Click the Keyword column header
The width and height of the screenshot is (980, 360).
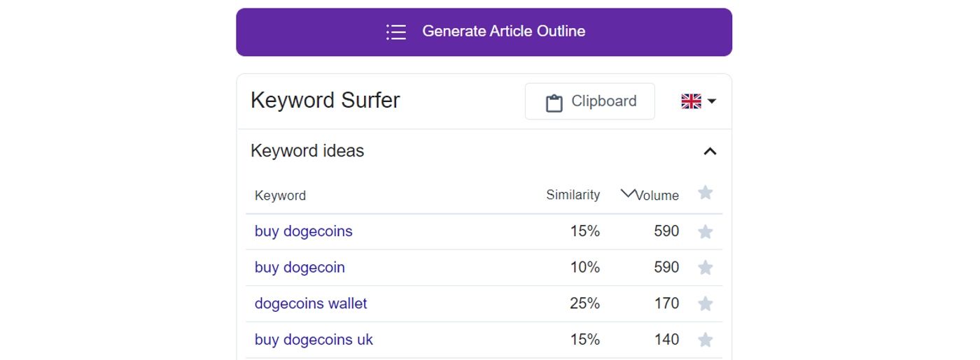280,196
